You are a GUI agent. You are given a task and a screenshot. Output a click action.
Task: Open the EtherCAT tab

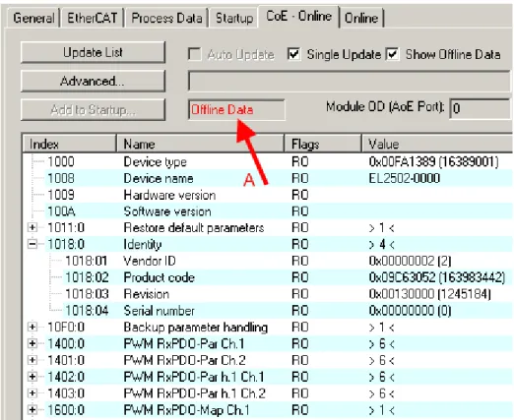(x=92, y=18)
